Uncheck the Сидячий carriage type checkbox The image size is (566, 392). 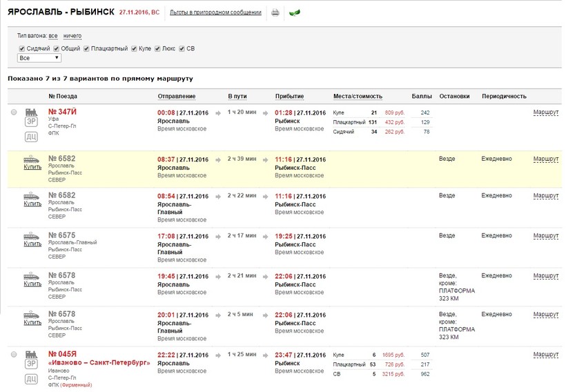click(21, 48)
